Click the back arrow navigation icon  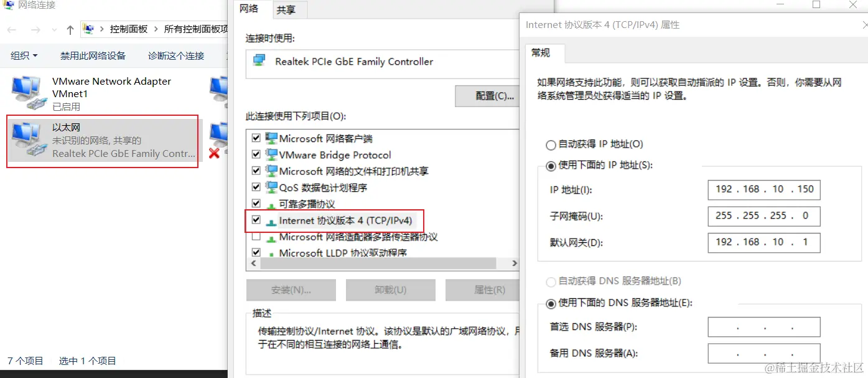tap(12, 29)
